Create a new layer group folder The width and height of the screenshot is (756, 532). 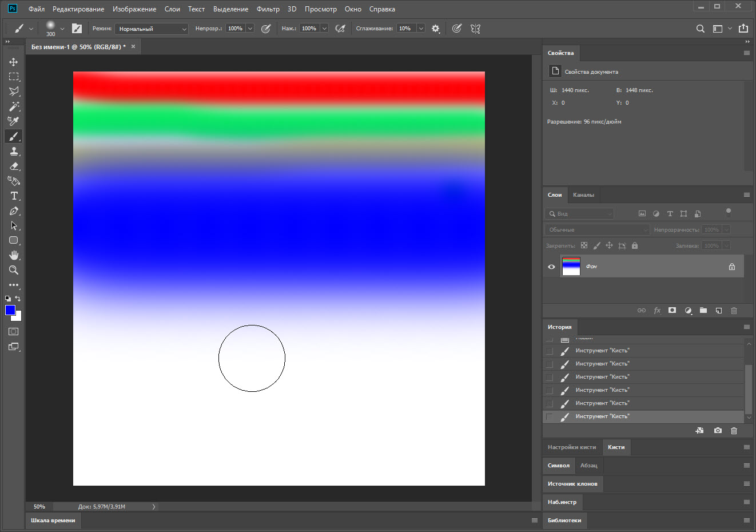[703, 311]
